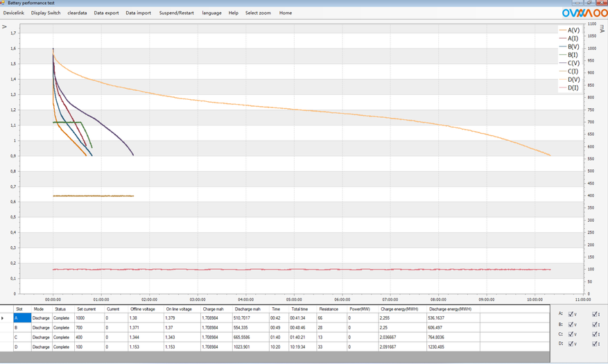Click the Power(MW) column header
Screen dimensions: 608x364
pos(363,309)
